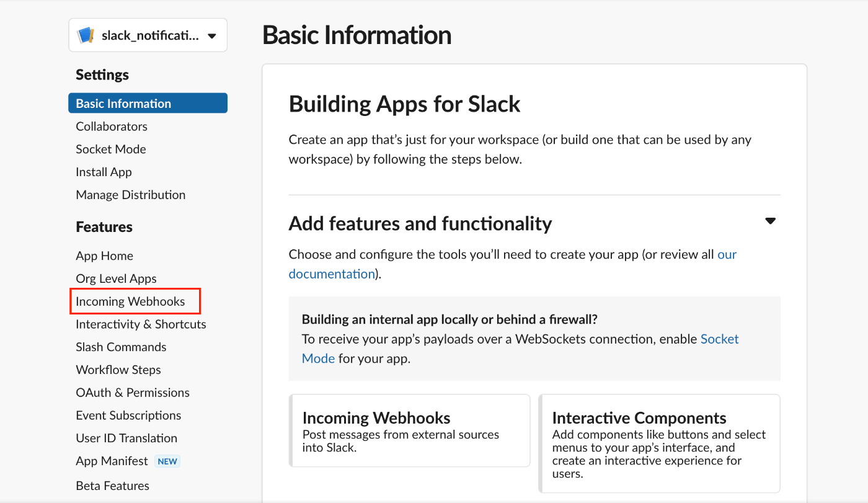Open Incoming Webhooks in the sidebar
The image size is (868, 503).
pos(130,301)
